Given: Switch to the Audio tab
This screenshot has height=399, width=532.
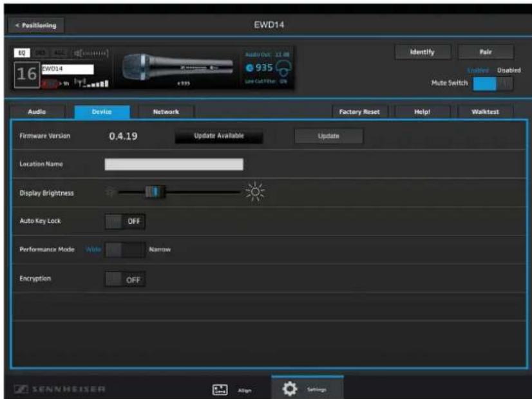Looking at the screenshot, I should click(37, 112).
